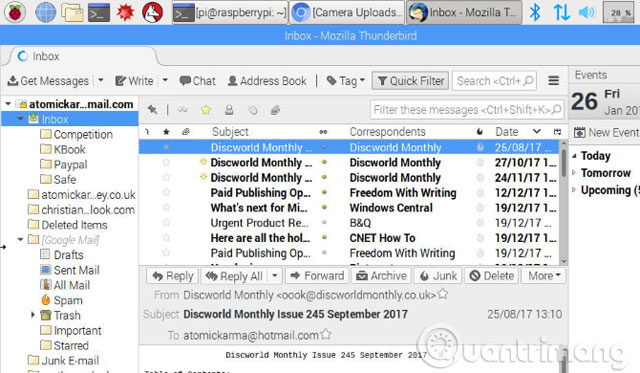640x373 pixels.
Task: Star the sender Discworld Monthly contact
Action: [443, 294]
